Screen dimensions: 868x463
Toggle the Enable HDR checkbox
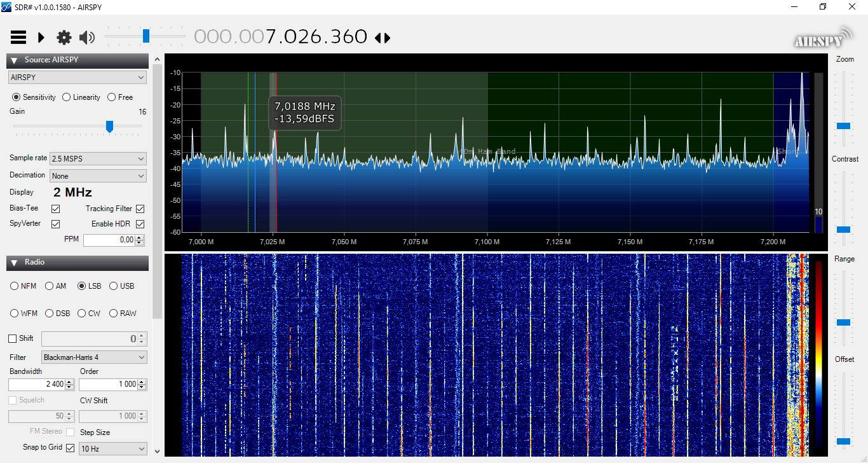click(x=140, y=224)
